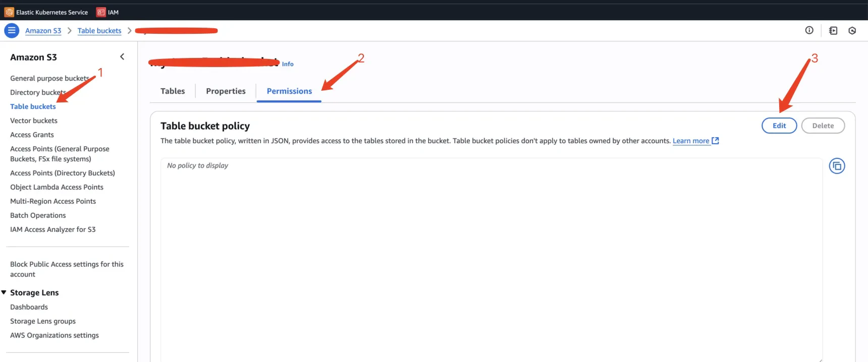The width and height of the screenshot is (868, 362).
Task: Open Object Lambda Access Points
Action: tap(57, 187)
